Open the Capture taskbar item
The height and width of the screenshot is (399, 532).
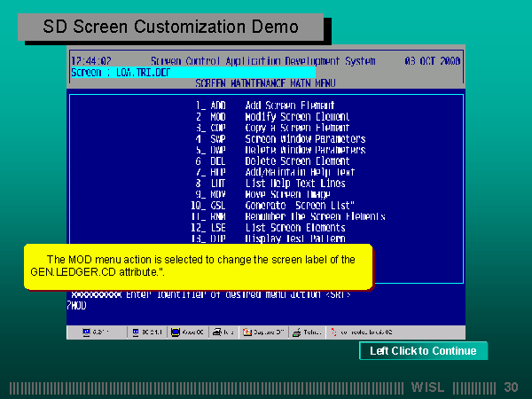coord(263,332)
